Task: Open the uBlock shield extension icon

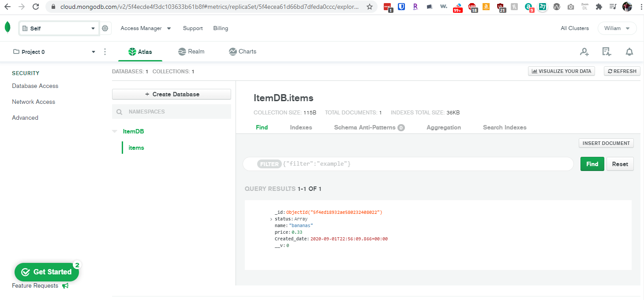Action: tap(501, 7)
